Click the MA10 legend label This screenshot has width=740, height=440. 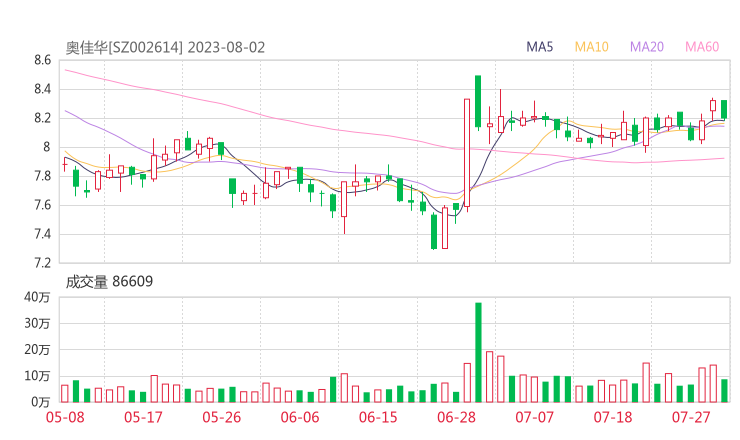[x=591, y=47]
